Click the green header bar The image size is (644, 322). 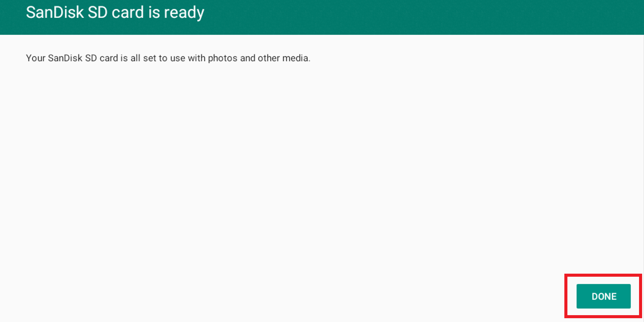[322, 17]
